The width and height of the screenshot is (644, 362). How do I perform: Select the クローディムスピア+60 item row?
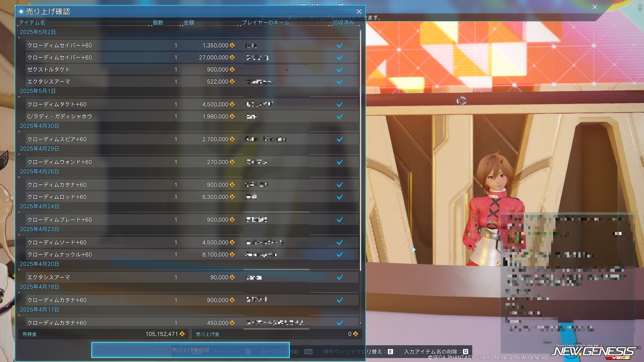coord(192,139)
